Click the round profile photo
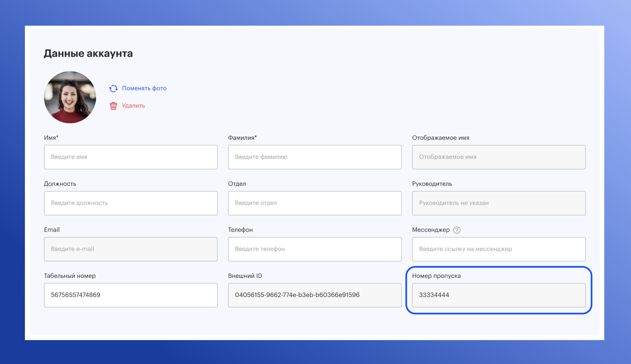This screenshot has height=364, width=631. [70, 97]
